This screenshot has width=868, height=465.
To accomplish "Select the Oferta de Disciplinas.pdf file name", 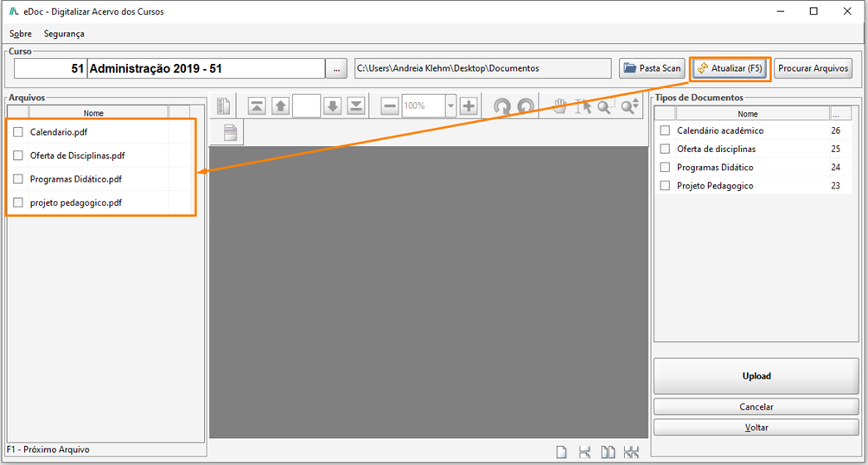I will [x=78, y=156].
